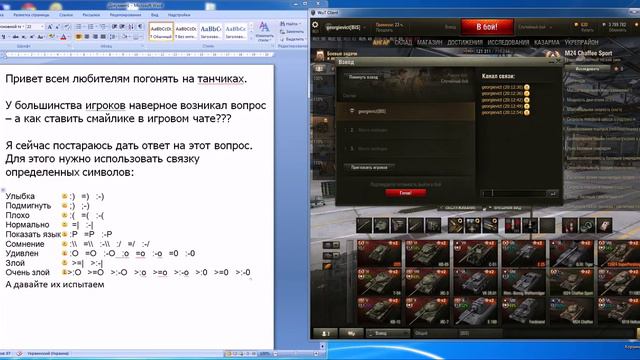Screen dimensions: 640x360
Task: Decrease paragraph indent in Word
Action: (x=114, y=27)
